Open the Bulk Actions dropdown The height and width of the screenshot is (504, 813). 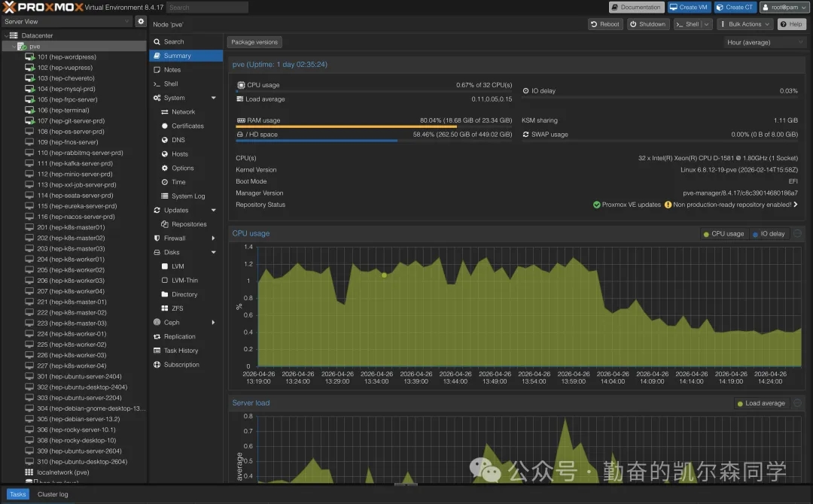coord(744,24)
